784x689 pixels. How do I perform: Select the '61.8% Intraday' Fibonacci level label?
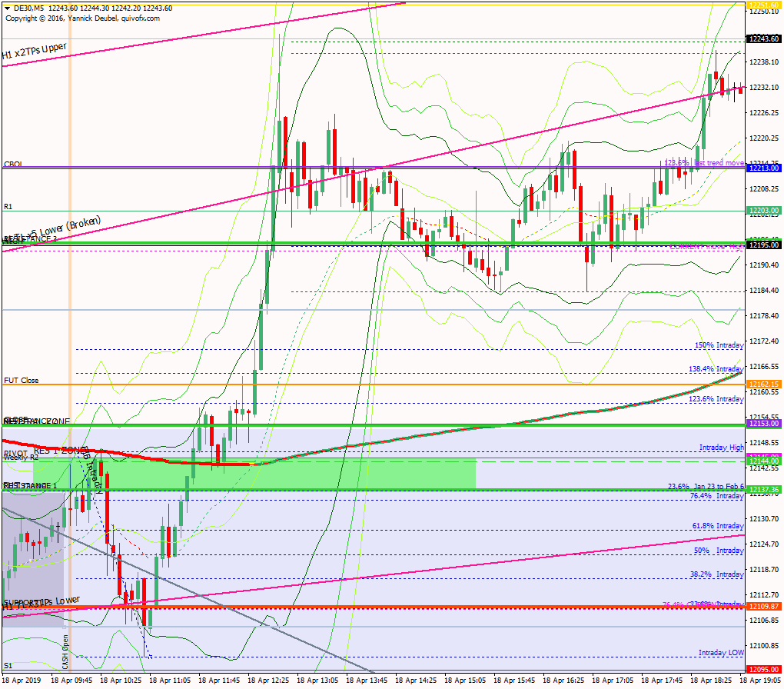tap(718, 526)
